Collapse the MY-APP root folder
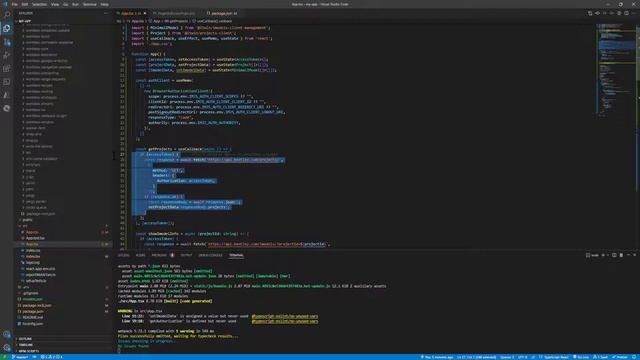Viewport: 640px width, 360px height. 24,21
